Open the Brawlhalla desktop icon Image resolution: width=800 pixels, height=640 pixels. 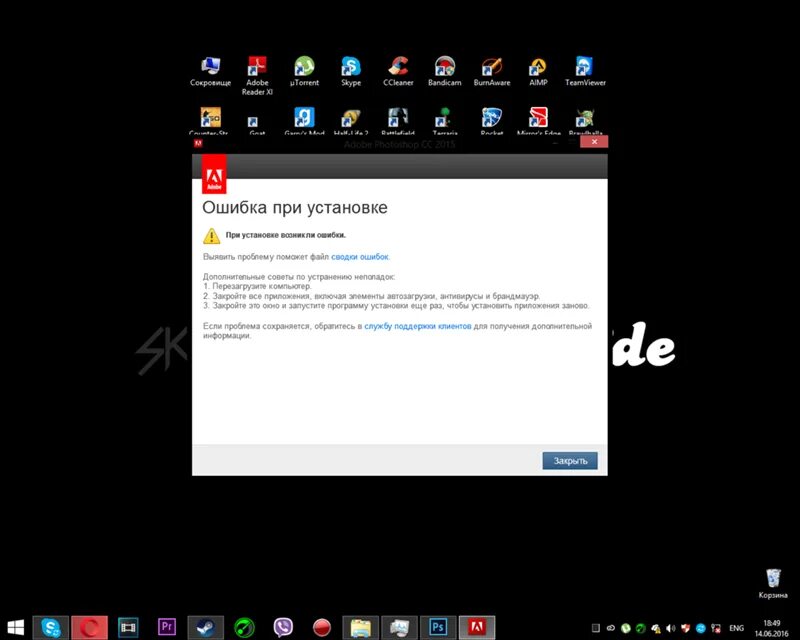click(x=585, y=121)
